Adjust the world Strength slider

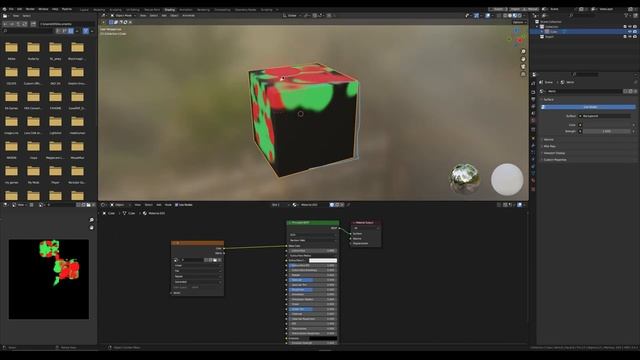[607, 131]
